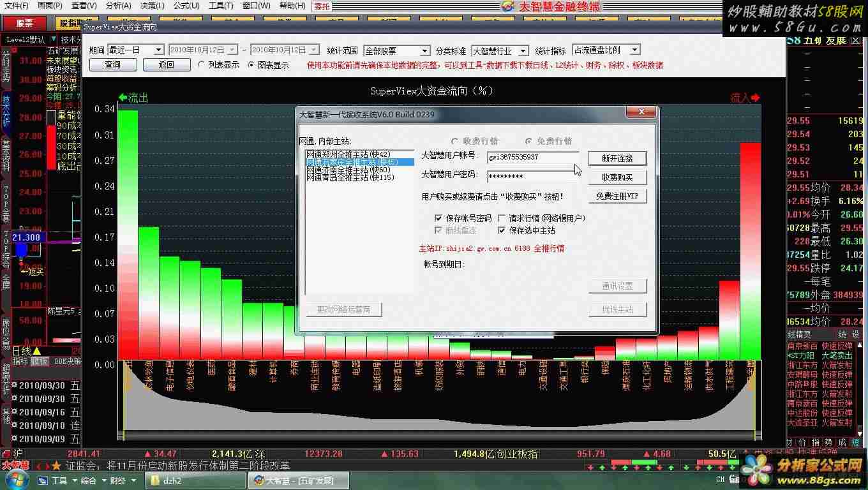Click the 查询 button

(113, 64)
